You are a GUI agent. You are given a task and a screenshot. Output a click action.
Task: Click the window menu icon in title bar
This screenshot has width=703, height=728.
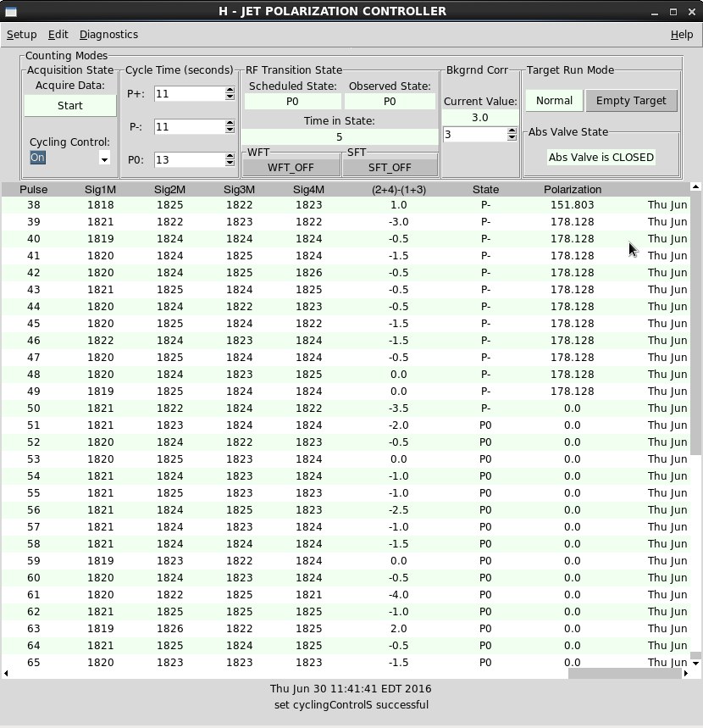click(11, 12)
